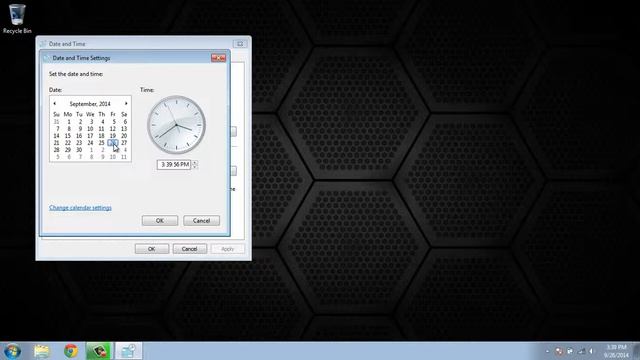Screen dimensions: 640x360
Task: Open the Recycle Bin desktop icon
Action: click(x=17, y=19)
